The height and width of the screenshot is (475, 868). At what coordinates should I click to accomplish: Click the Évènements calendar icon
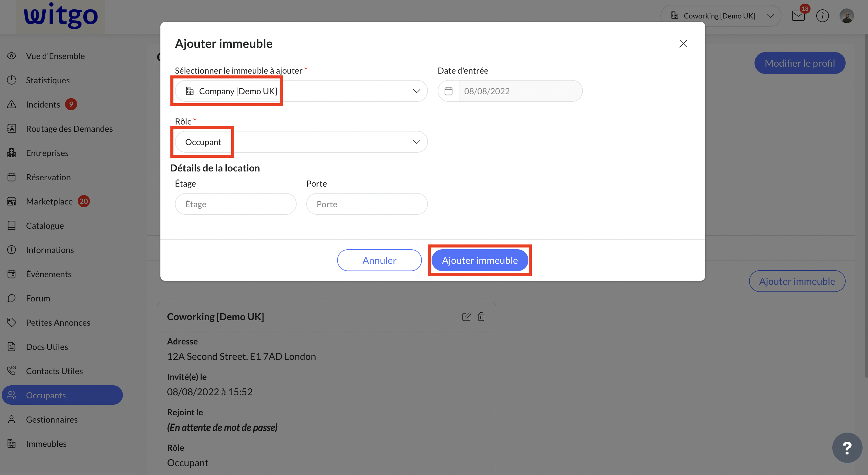pos(12,274)
